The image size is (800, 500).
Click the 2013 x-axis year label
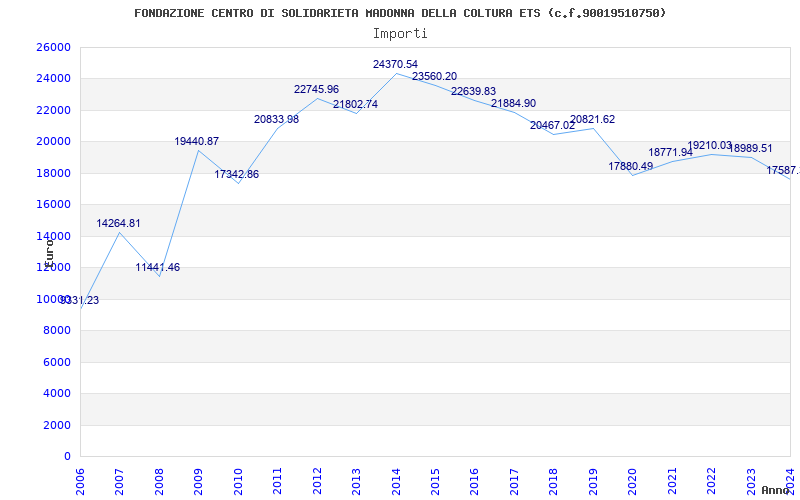click(x=356, y=481)
